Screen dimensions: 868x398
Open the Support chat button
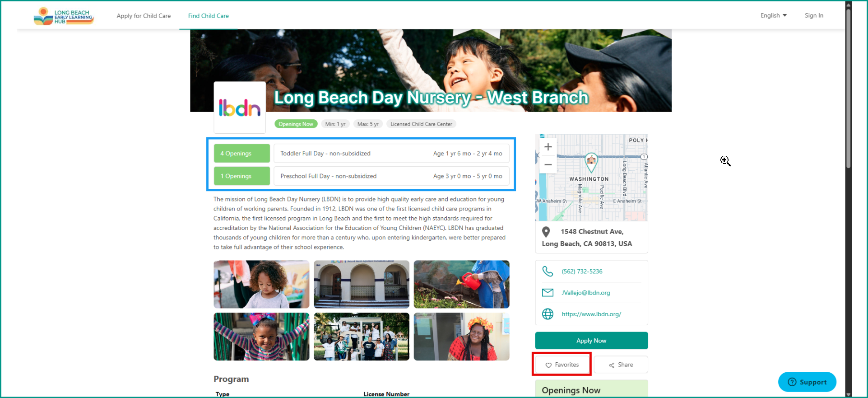click(x=807, y=382)
